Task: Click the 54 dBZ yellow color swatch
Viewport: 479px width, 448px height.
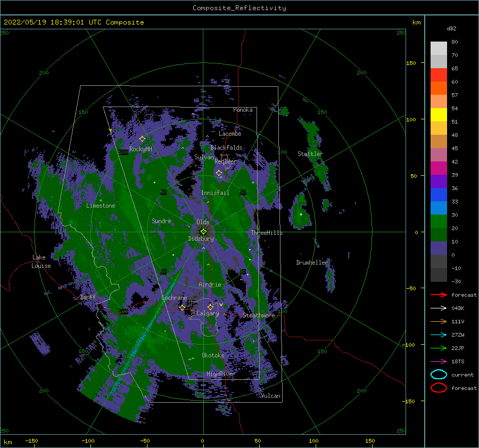Action: [x=439, y=115]
